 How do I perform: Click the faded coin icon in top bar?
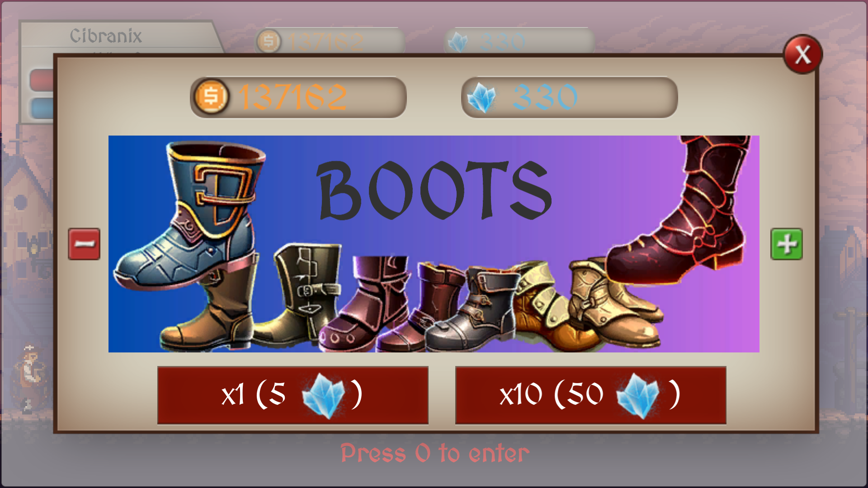point(269,42)
